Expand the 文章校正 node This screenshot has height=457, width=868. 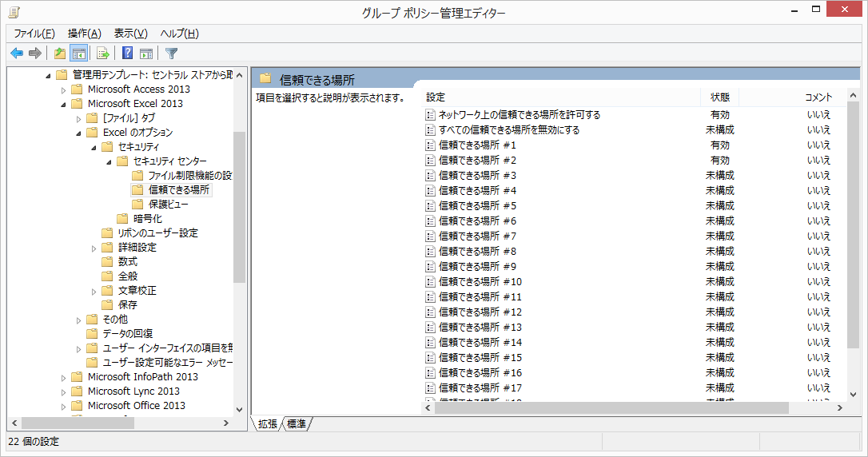pos(94,291)
